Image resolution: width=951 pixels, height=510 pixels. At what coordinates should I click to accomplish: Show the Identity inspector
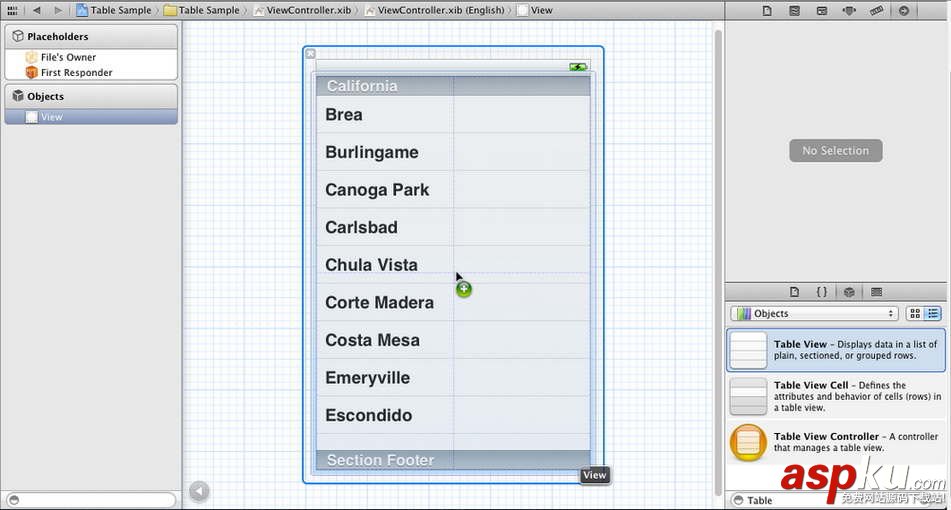click(822, 10)
